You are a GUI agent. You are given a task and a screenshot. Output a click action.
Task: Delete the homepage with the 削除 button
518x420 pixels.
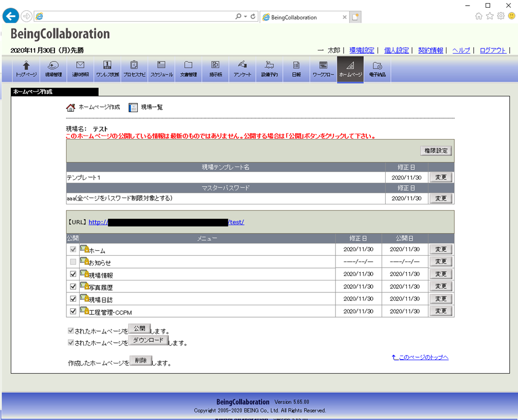(x=141, y=360)
